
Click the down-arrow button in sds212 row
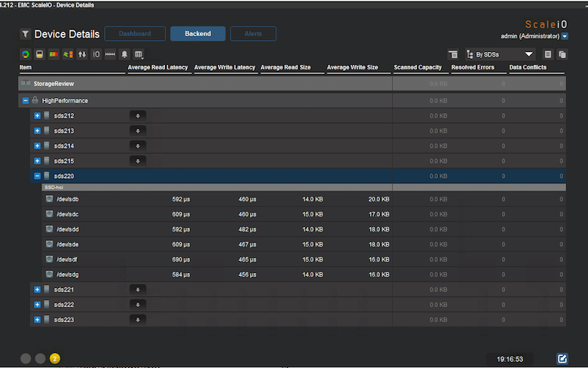138,116
